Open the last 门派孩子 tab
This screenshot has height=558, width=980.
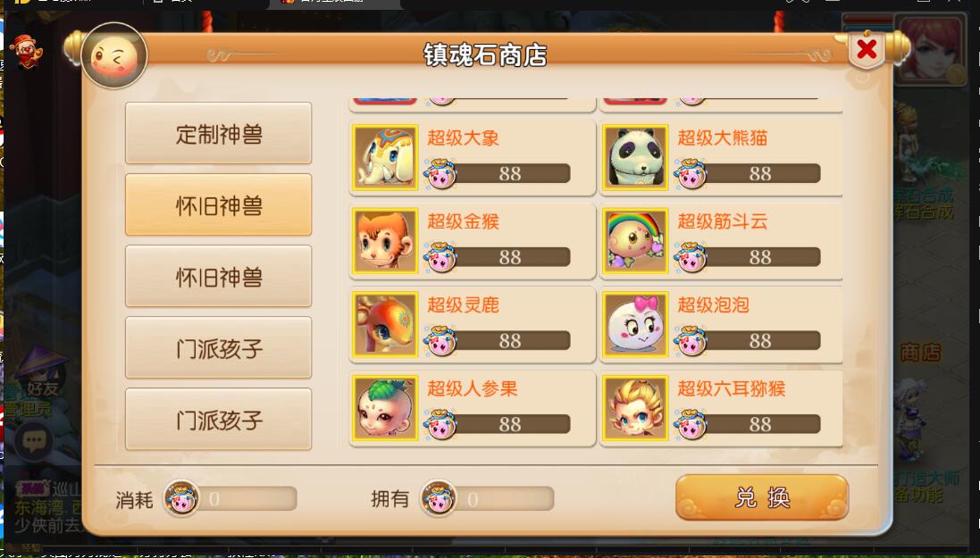218,419
